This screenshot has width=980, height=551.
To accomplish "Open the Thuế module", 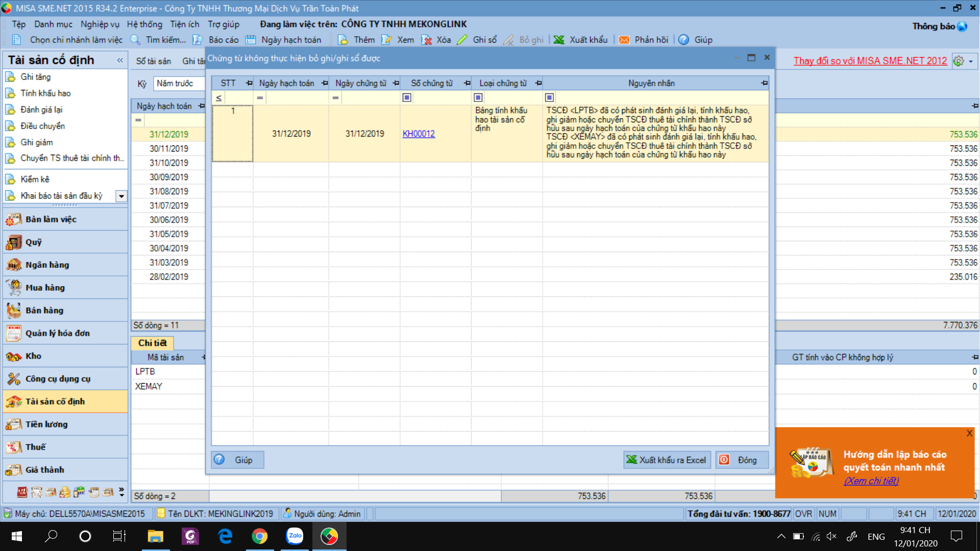I will coord(65,447).
